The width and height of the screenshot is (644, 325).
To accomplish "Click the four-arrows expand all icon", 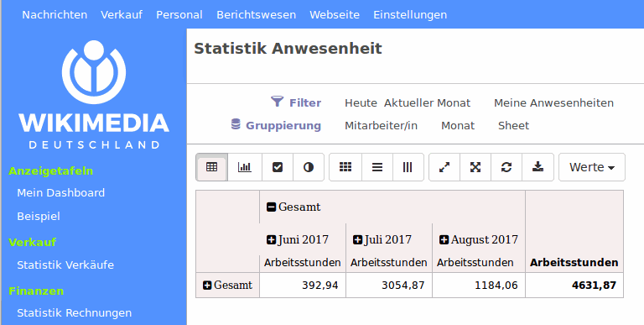I will (475, 167).
